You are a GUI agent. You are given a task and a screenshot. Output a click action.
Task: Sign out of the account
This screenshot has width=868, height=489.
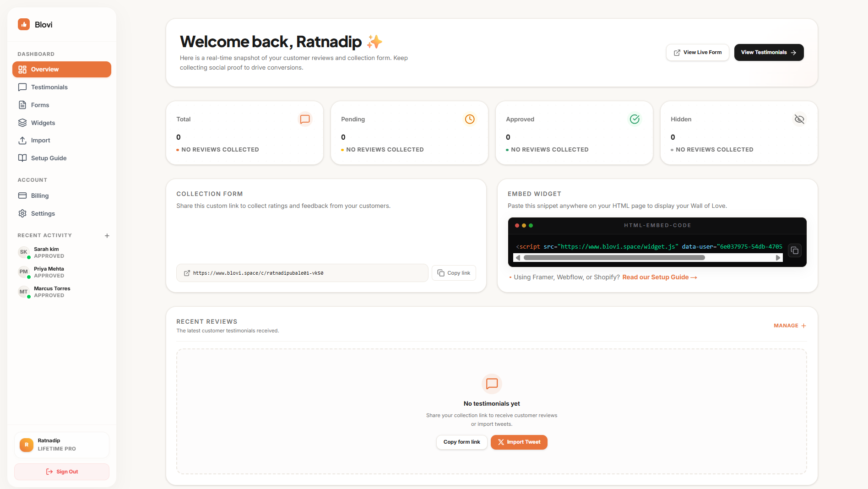[x=62, y=472]
